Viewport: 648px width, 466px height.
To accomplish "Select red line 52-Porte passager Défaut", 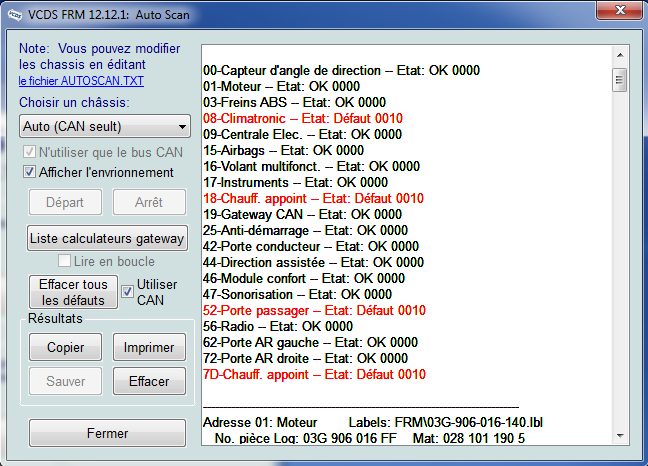I will coord(314,310).
